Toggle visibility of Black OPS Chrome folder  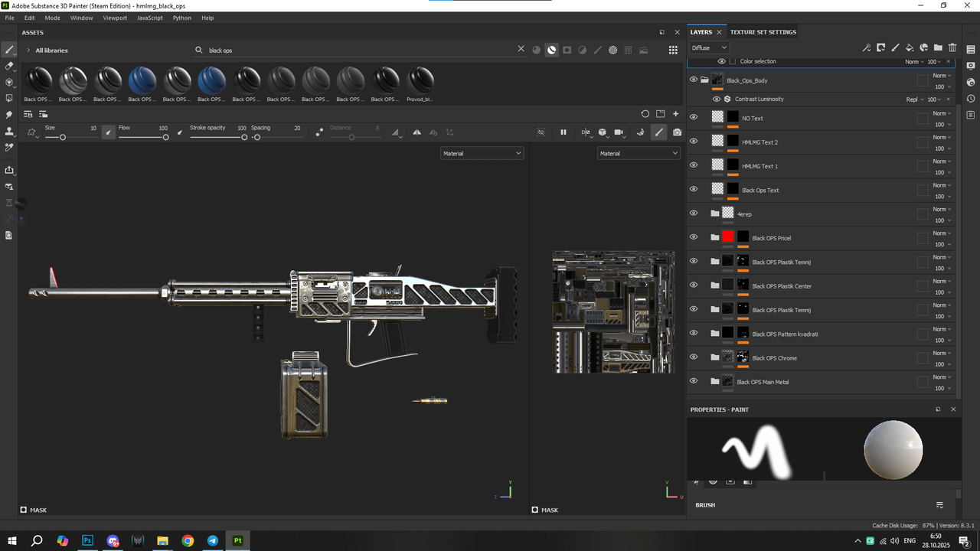[694, 357]
